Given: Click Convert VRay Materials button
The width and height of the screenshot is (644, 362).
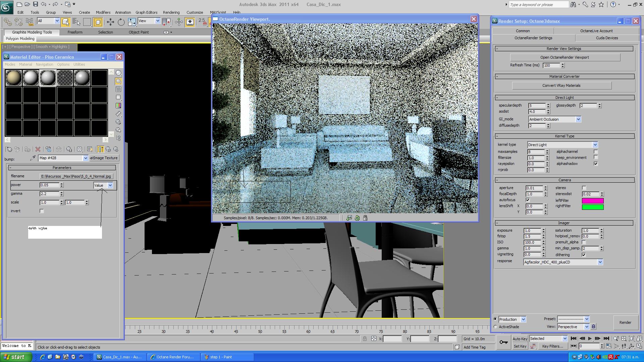Looking at the screenshot, I should click(x=561, y=85).
